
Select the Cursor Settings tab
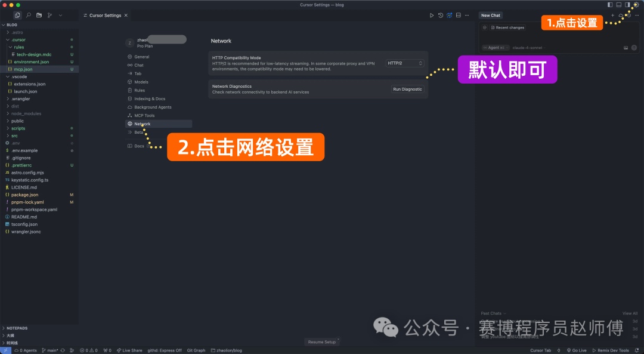[105, 15]
